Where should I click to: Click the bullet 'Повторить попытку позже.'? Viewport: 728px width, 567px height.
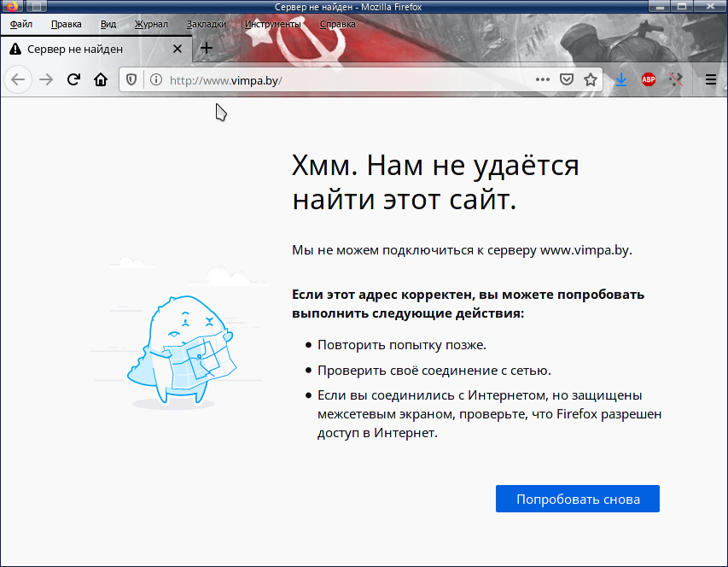(402, 345)
